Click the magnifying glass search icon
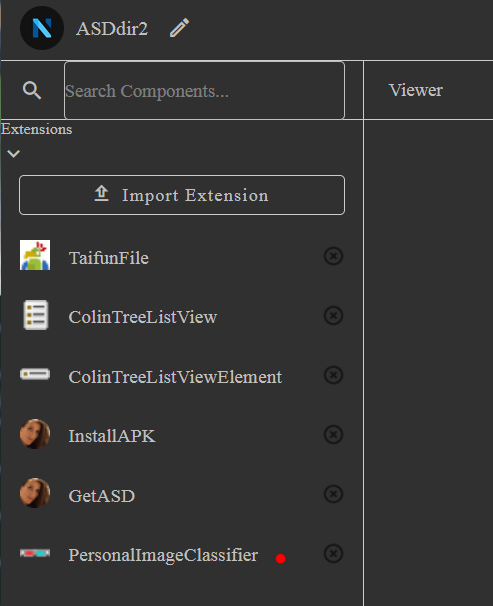Viewport: 493px width, 606px height. pyautogui.click(x=32, y=90)
